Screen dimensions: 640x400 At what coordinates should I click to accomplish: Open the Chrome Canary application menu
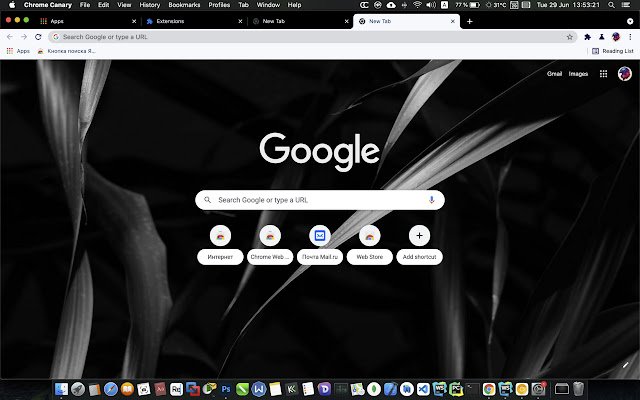click(x=48, y=5)
